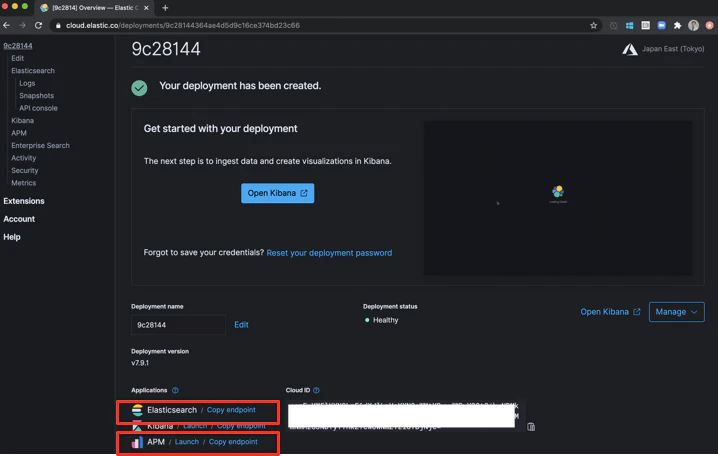Edit the deployment name
The image size is (718, 456).
coord(241,325)
